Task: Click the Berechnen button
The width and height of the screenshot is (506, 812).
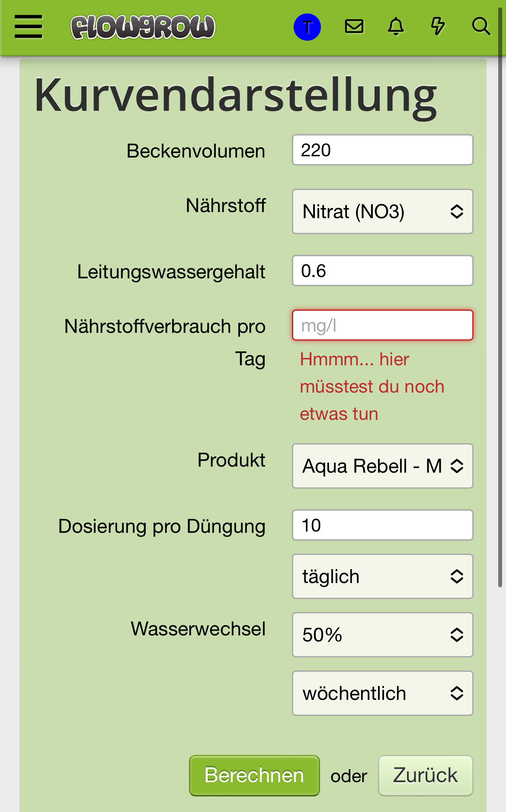Action: [254, 776]
